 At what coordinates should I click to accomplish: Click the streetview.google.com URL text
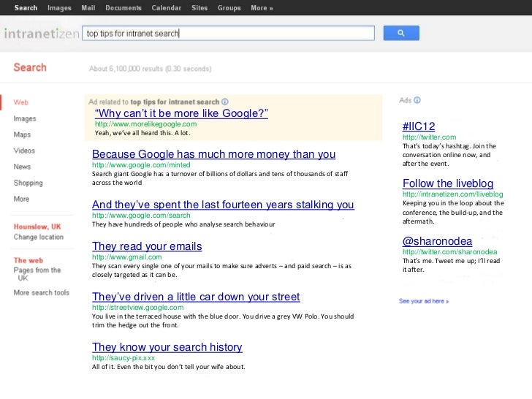pyautogui.click(x=137, y=308)
